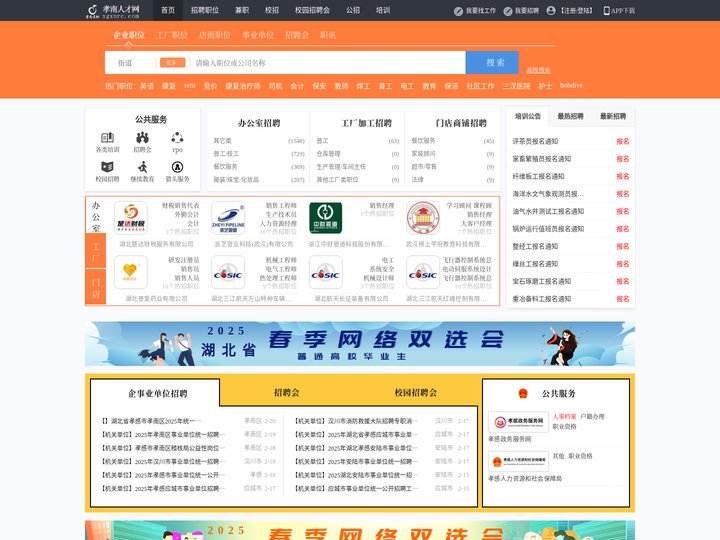720x540 pixels.
Task: Click the national emblem icon beside 公共服务
Action: 523,394
